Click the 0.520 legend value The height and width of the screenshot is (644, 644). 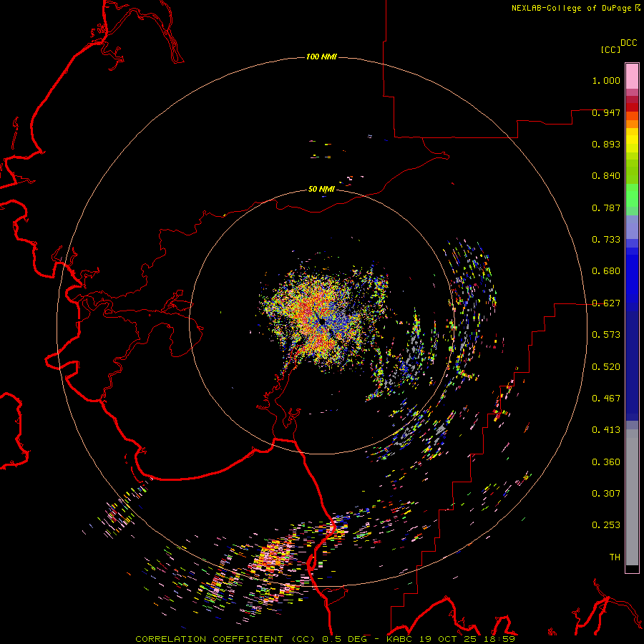(606, 367)
